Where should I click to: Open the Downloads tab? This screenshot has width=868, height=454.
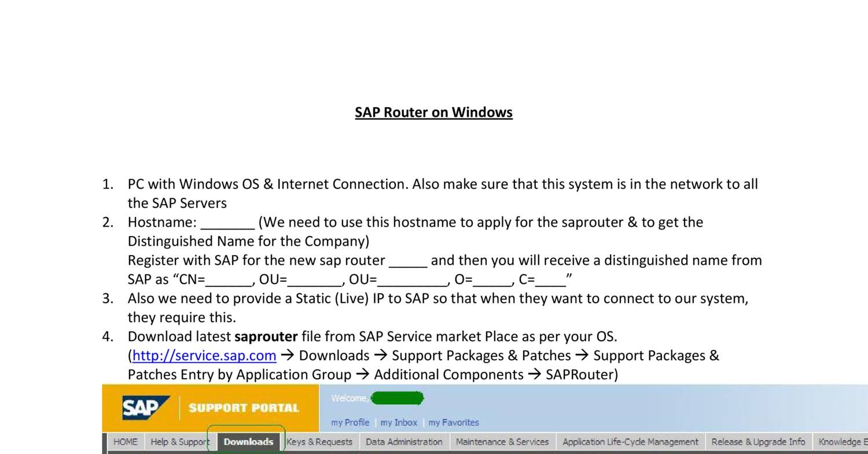coord(248,441)
